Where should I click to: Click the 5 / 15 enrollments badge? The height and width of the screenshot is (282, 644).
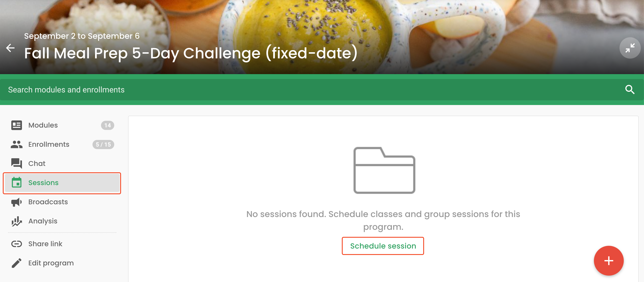point(103,144)
